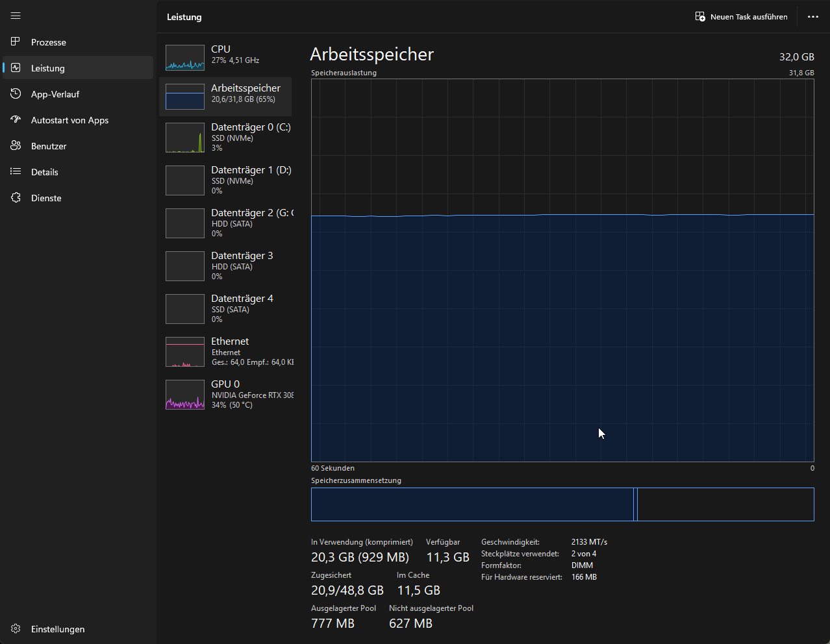Click the Ethernet heading label
Viewport: 830px width, 644px height.
[x=230, y=341]
